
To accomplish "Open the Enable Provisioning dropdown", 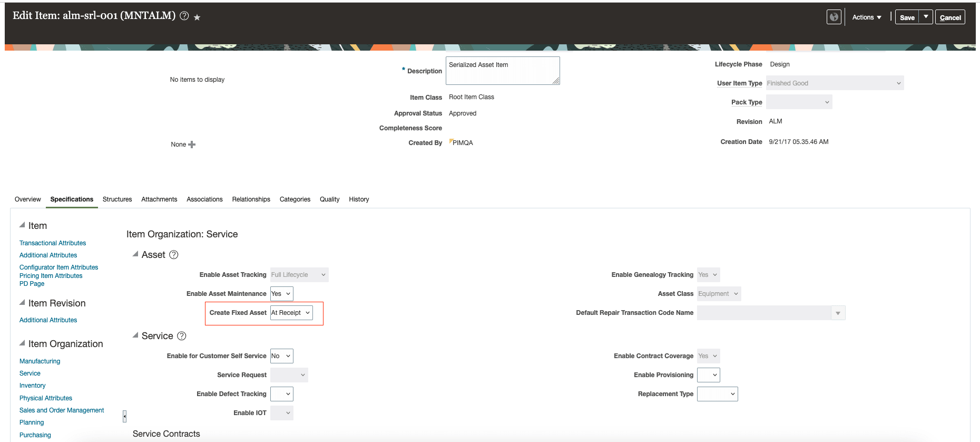I will point(708,375).
